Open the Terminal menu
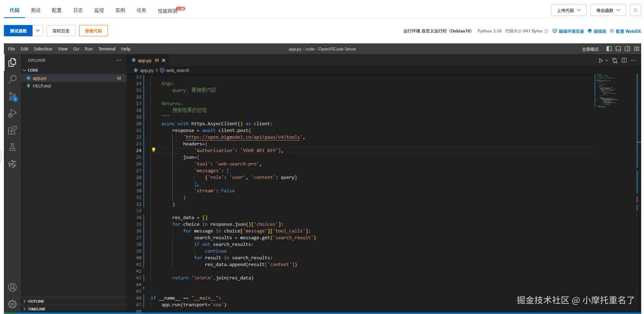The width and height of the screenshot is (644, 314). click(107, 49)
